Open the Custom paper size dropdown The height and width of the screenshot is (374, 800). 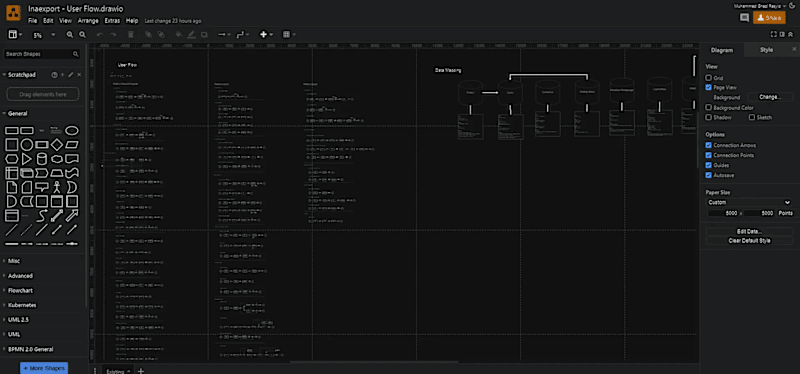pyautogui.click(x=749, y=203)
